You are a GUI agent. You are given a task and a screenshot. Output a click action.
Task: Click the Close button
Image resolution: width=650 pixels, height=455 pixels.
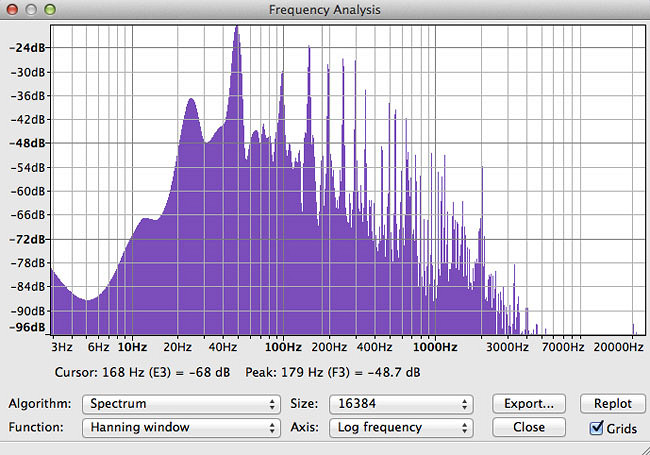pos(529,427)
